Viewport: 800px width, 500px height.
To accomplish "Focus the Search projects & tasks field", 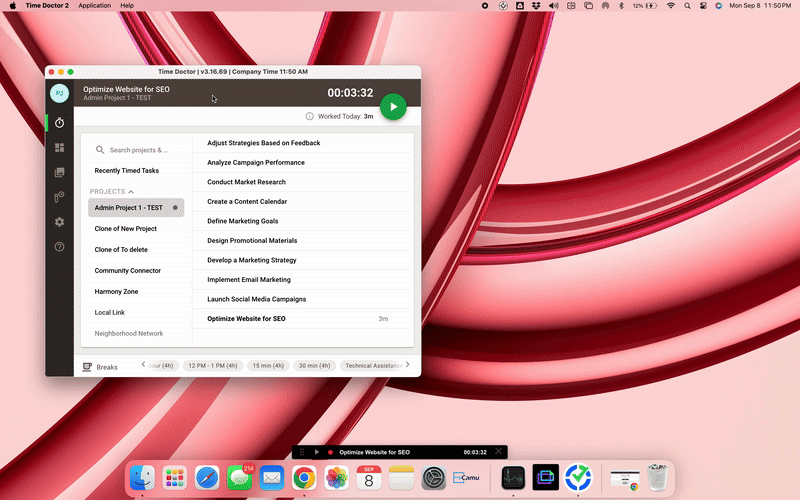I will 136,150.
